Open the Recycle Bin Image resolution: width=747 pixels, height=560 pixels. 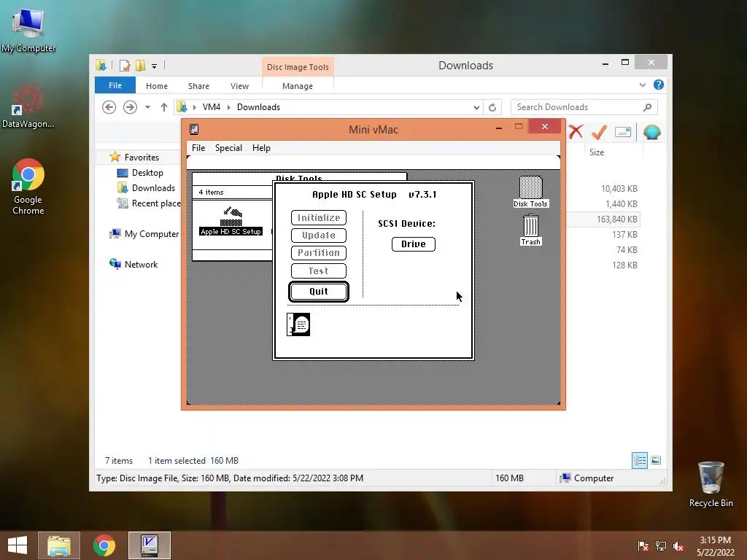[x=711, y=484]
